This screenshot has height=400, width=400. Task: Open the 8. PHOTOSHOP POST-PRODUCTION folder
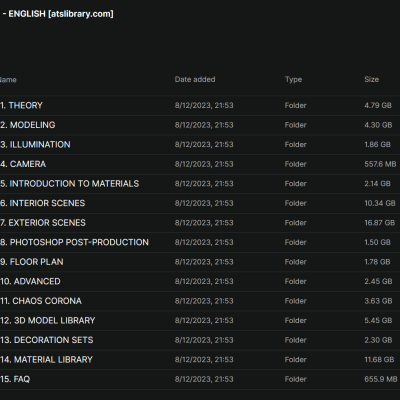[74, 242]
